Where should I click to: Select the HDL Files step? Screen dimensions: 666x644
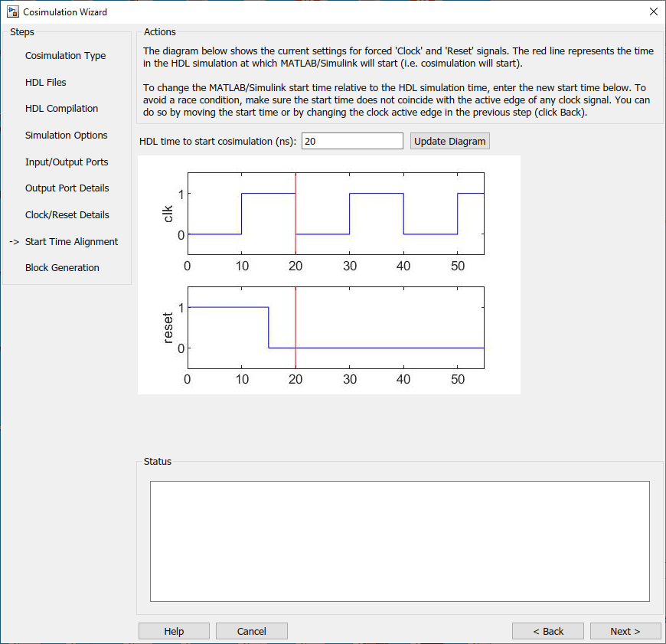47,82
